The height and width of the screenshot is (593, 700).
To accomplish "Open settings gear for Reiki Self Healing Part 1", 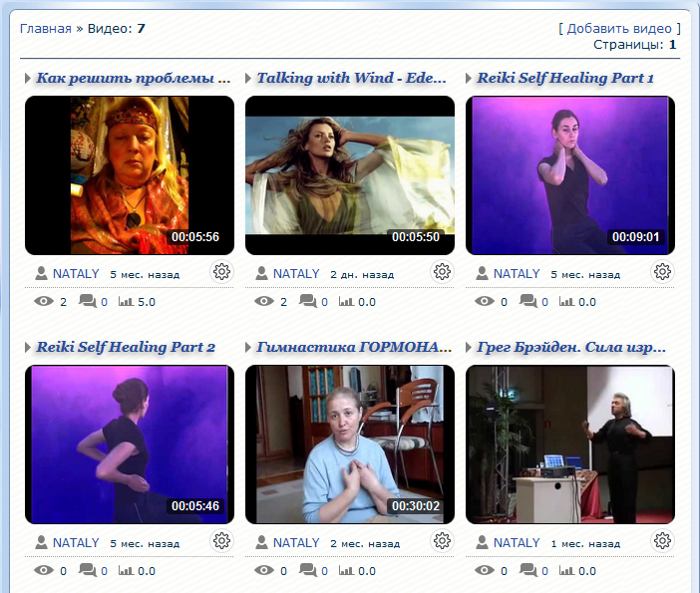I will (662, 271).
